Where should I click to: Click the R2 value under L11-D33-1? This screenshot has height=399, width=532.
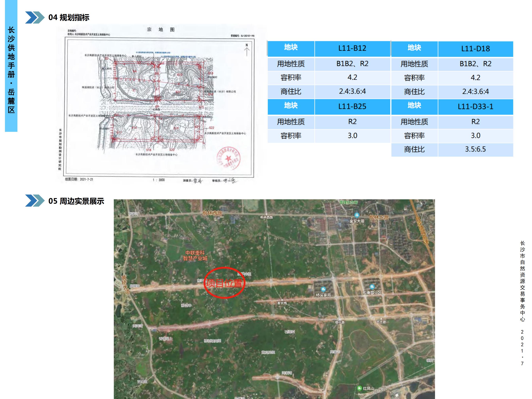point(475,122)
